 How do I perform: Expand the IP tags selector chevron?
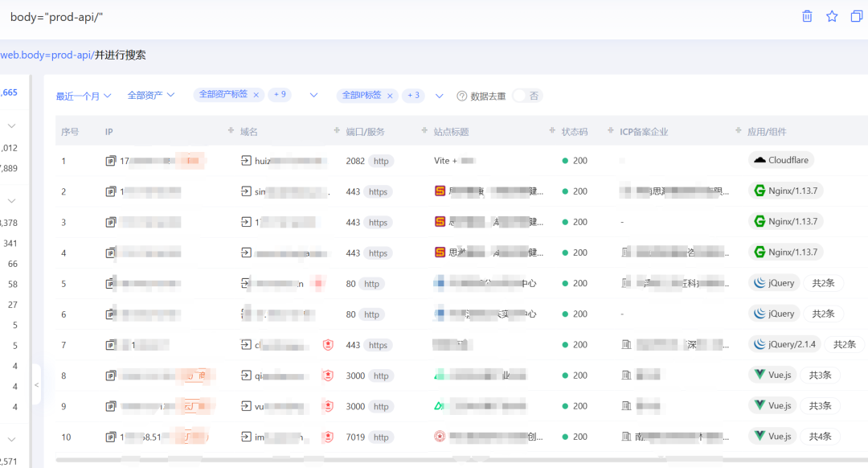(x=439, y=96)
